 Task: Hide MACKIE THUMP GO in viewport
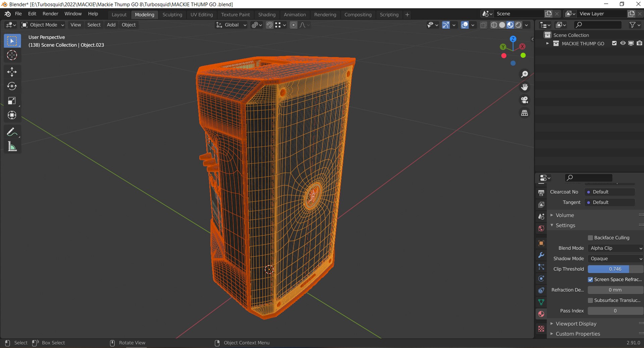click(x=623, y=43)
